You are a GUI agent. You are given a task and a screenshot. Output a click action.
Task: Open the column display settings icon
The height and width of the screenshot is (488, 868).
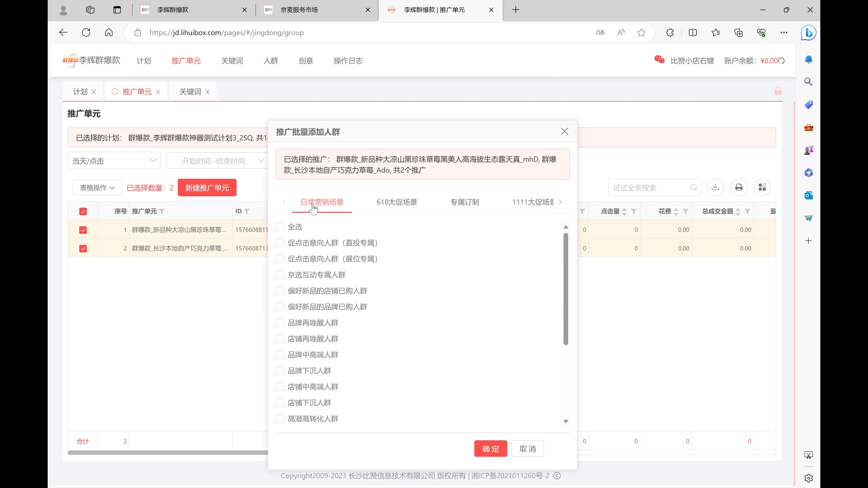[x=762, y=188]
